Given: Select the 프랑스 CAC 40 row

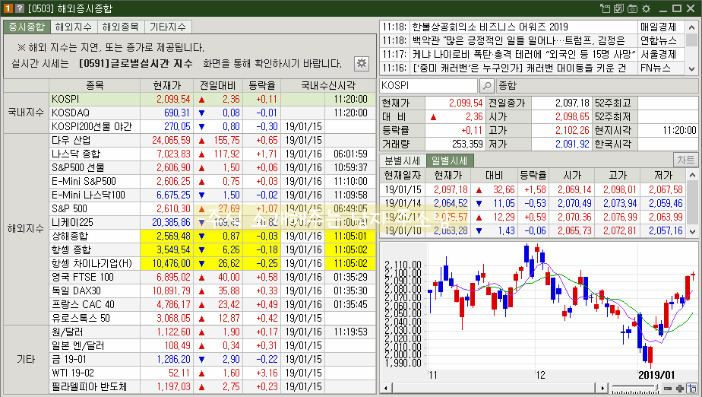Looking at the screenshot, I should click(212, 304).
